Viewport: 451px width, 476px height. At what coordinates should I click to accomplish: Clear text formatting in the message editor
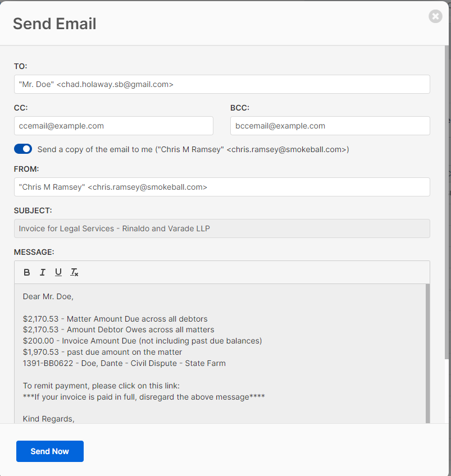[x=74, y=272]
